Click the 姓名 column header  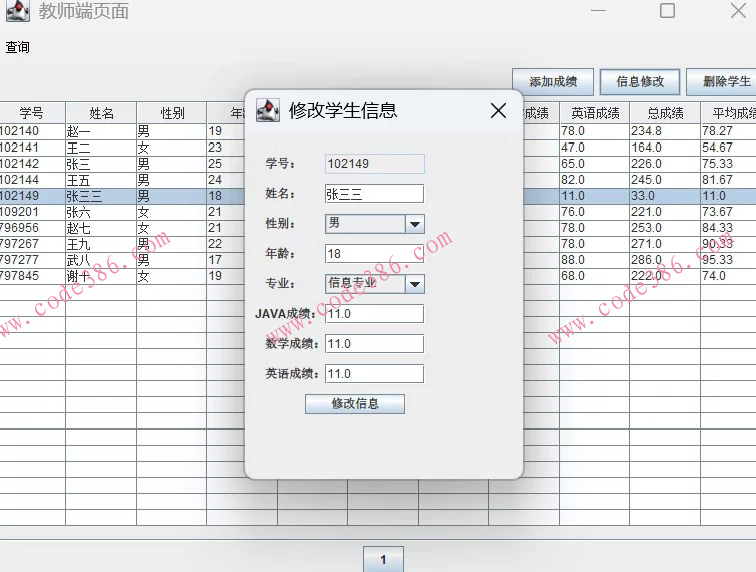101,113
